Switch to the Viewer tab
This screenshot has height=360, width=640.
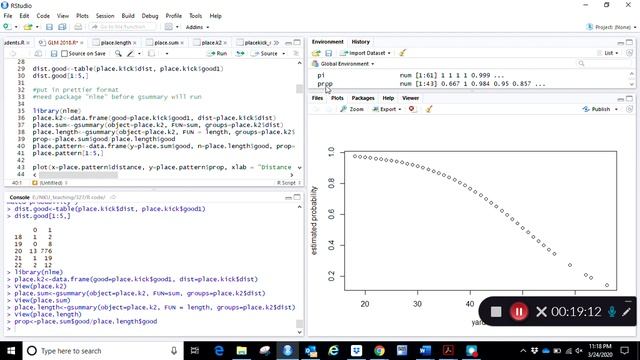(x=410, y=98)
